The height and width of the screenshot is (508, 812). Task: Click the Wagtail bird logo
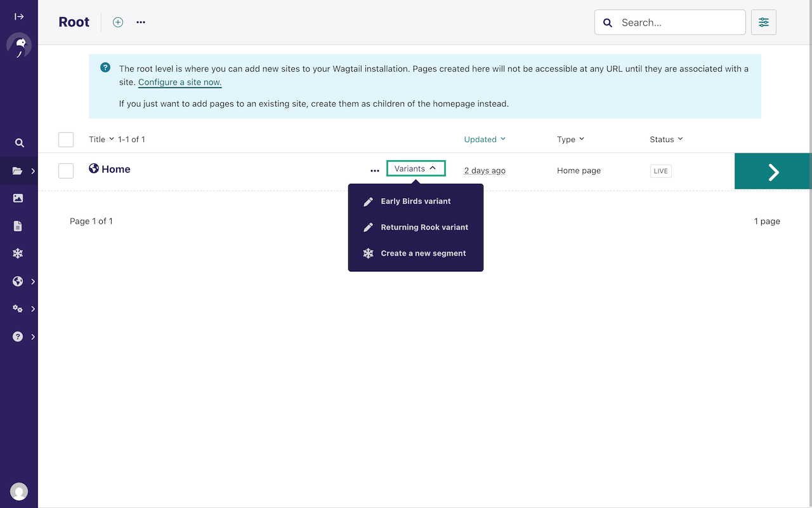19,46
